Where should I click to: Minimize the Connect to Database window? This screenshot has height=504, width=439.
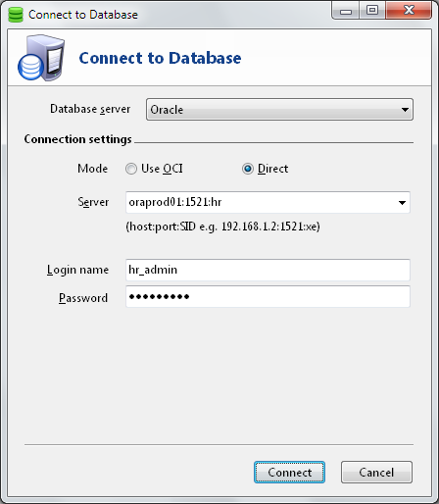coord(346,11)
